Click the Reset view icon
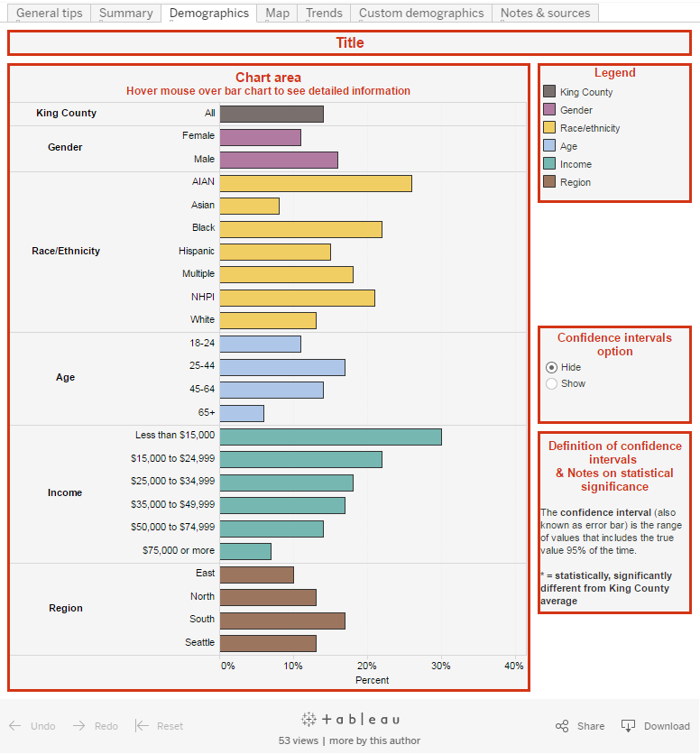The image size is (700, 754). (x=142, y=726)
